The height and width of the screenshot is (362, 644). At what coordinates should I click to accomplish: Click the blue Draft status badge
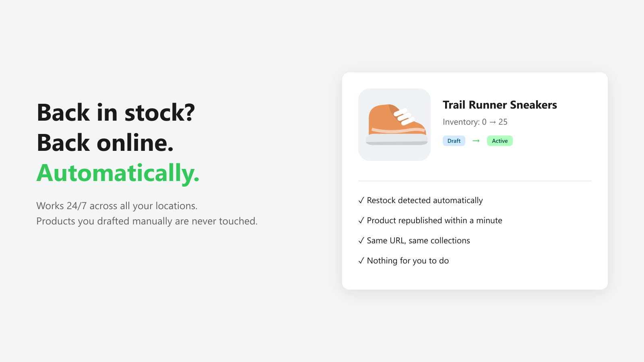pos(454,141)
